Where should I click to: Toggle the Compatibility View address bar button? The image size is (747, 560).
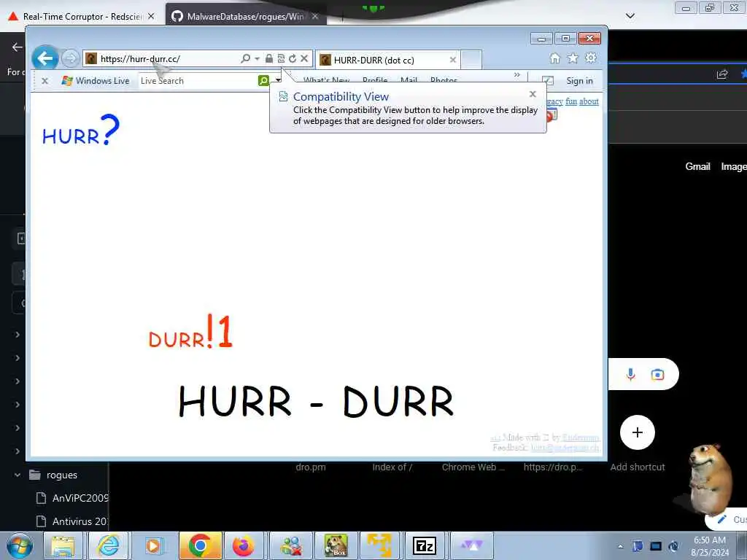281,58
